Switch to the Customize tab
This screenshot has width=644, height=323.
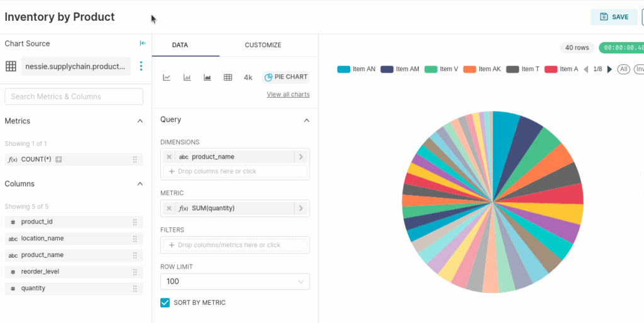tap(263, 45)
